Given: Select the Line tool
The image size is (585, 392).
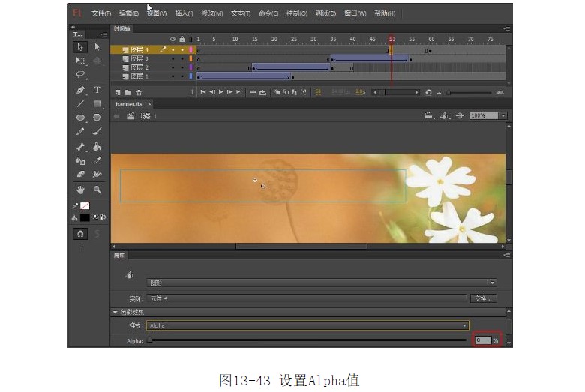Looking at the screenshot, I should pyautogui.click(x=80, y=104).
